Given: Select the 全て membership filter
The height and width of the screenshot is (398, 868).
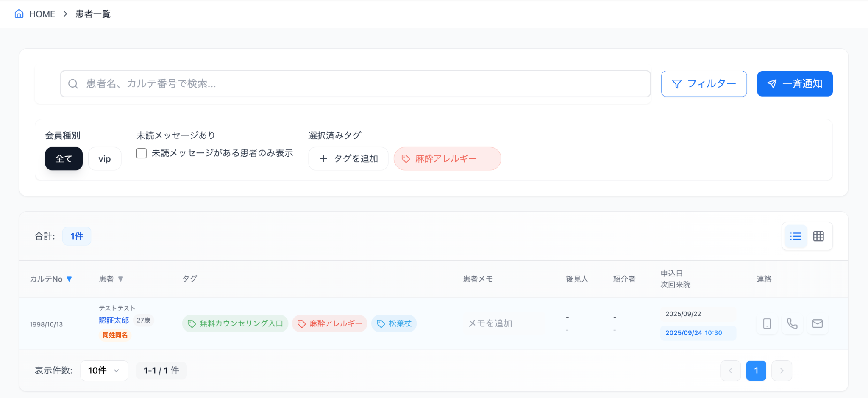Looking at the screenshot, I should (64, 158).
